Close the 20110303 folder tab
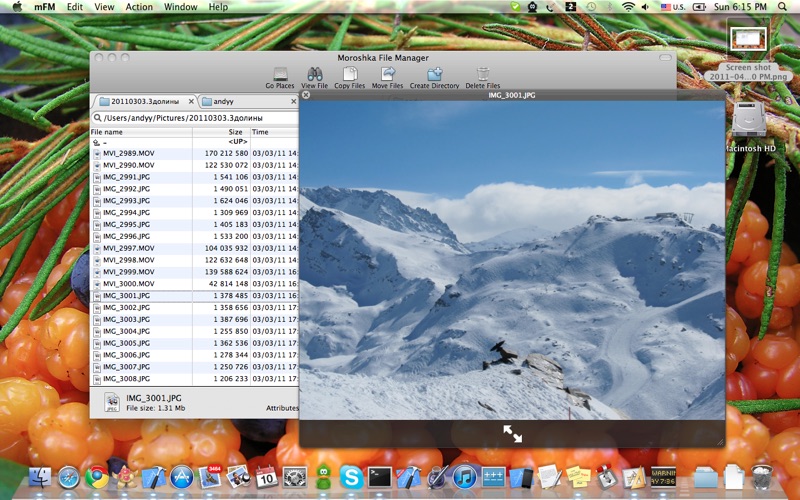800x500 pixels. (x=191, y=101)
